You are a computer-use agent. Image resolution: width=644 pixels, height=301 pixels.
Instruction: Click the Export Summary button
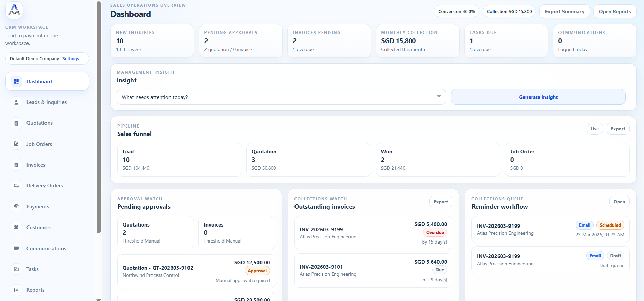[565, 11]
